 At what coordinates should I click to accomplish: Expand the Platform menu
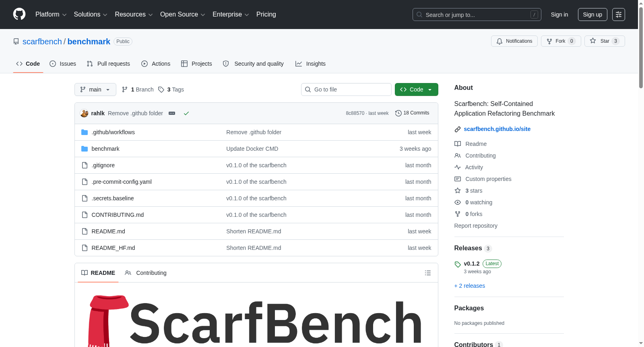pyautogui.click(x=51, y=15)
